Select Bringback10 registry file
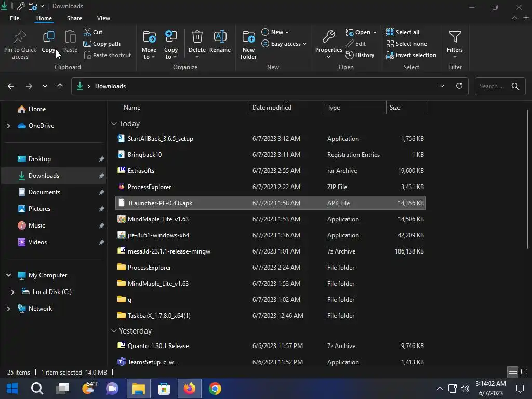Screen dimensions: 532x399 coord(270,155)
